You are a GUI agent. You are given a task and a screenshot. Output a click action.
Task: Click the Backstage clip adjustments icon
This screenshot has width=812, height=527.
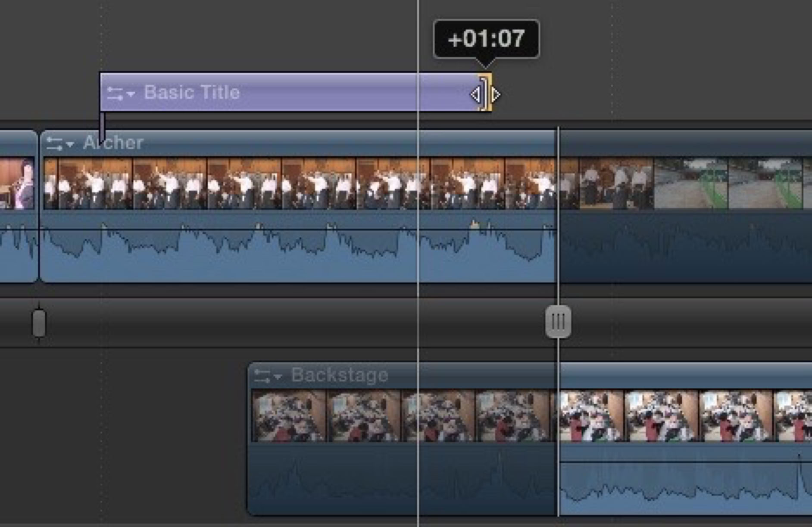pos(262,376)
